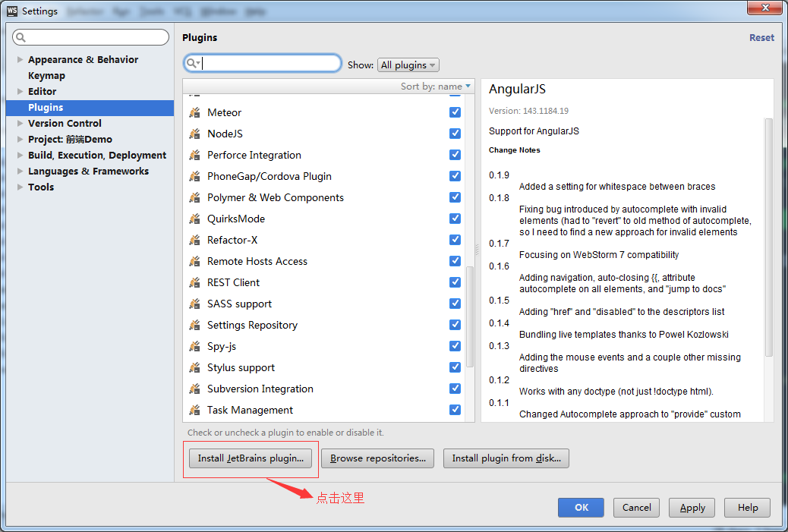The image size is (788, 532).
Task: Select Plugins in settings tree
Action: (90, 108)
